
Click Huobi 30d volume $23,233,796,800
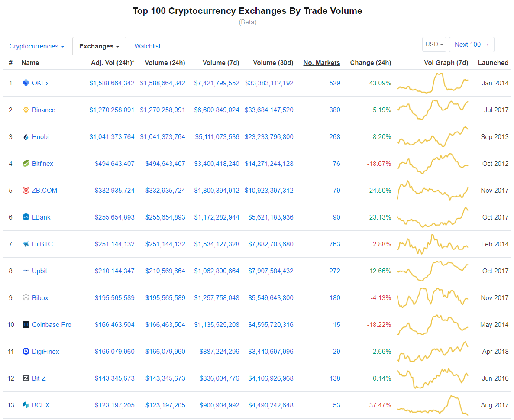coord(269,137)
